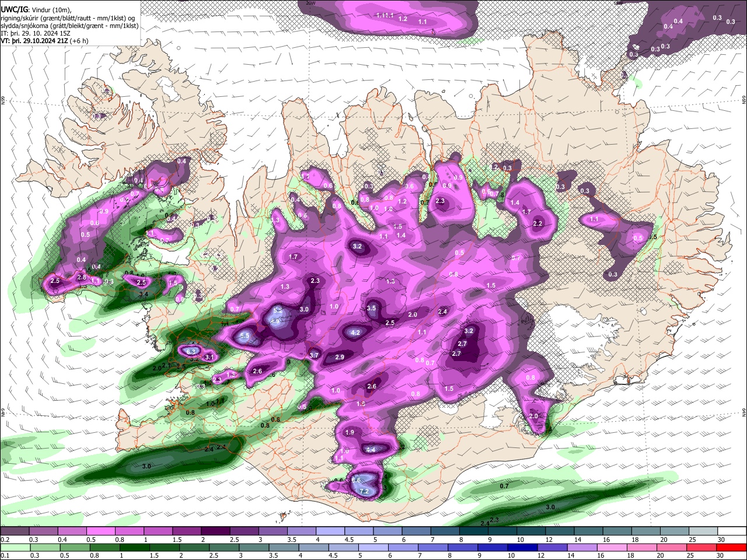The height and width of the screenshot is (560, 747).
Task: Click the snow scale swatch between 4 and 4.5
Action: tap(330, 531)
